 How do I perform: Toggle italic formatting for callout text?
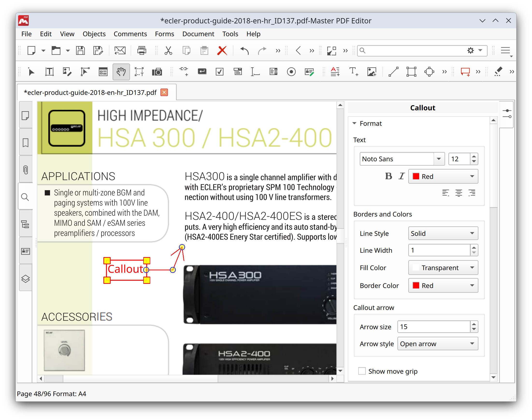pyautogui.click(x=401, y=176)
